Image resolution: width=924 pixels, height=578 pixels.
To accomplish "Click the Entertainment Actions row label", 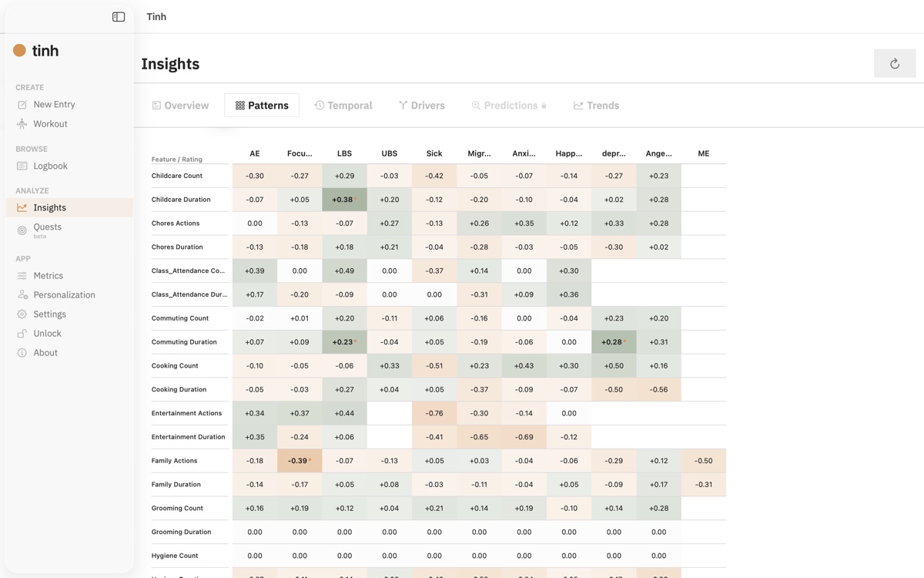I will tap(186, 413).
